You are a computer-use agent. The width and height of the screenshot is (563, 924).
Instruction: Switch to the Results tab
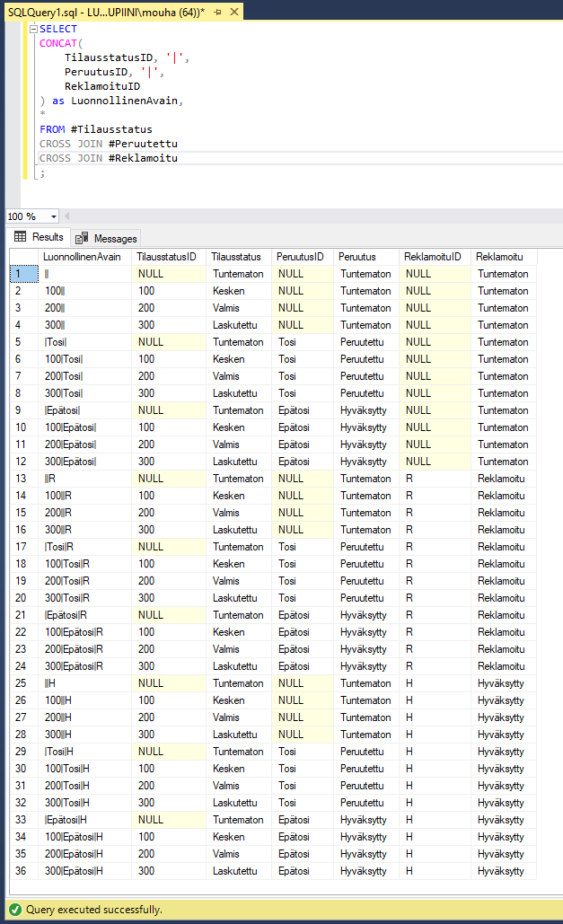(x=39, y=237)
